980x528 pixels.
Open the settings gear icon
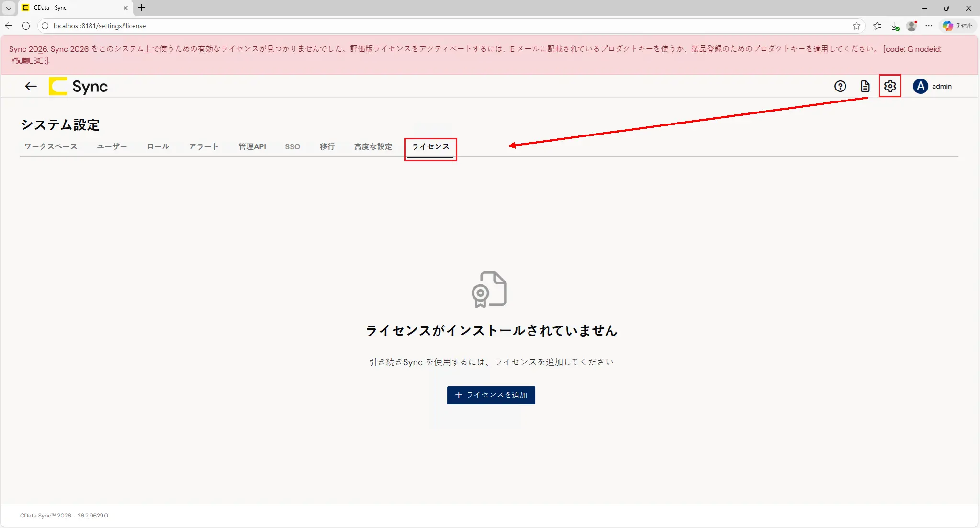[x=890, y=86]
